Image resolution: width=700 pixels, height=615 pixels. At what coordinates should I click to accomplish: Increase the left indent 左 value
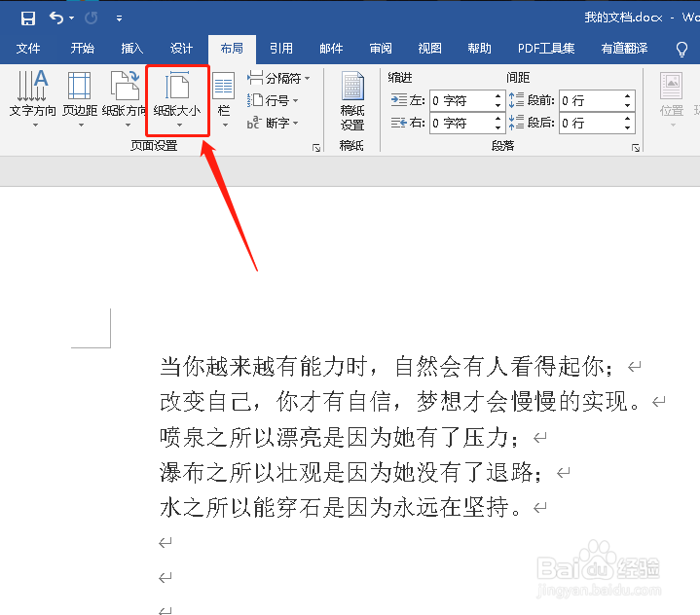click(498, 96)
